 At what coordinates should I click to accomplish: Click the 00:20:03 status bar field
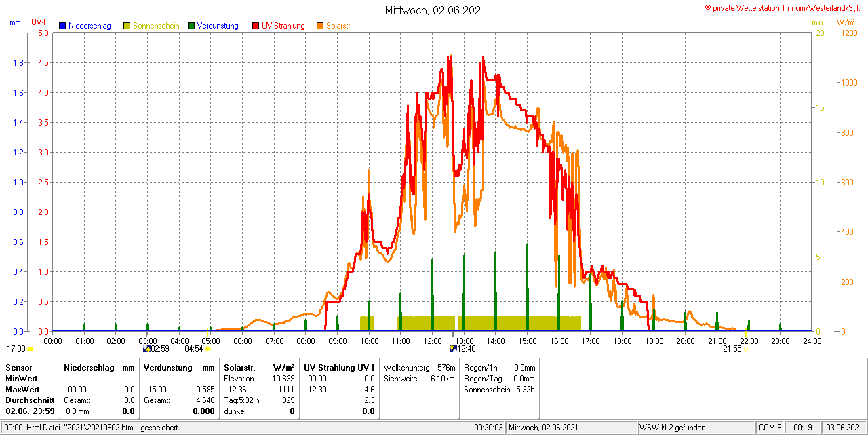[488, 428]
